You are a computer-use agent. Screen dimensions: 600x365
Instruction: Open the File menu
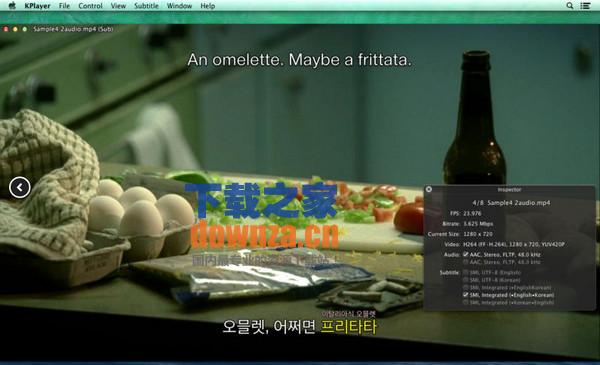pyautogui.click(x=64, y=6)
